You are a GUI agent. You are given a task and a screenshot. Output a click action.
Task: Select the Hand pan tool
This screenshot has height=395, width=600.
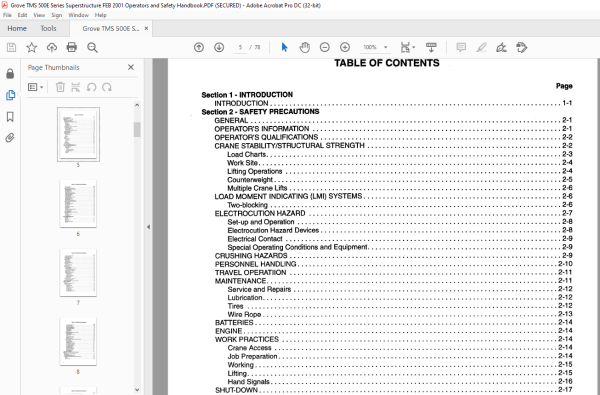point(305,47)
